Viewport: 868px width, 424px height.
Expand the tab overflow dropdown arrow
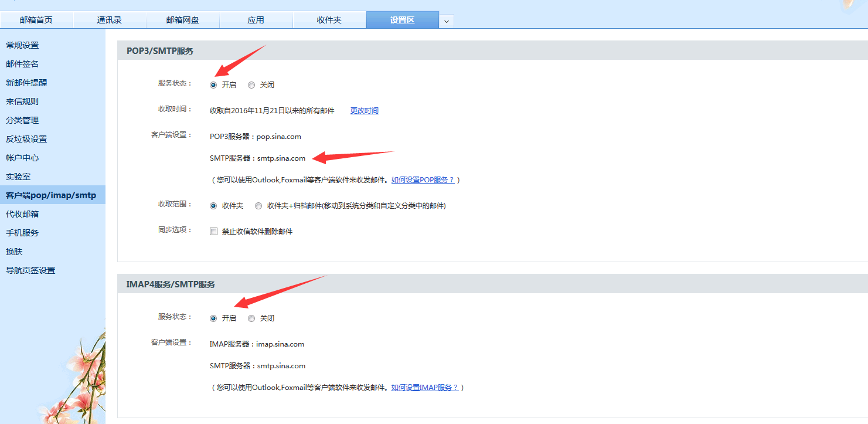447,21
